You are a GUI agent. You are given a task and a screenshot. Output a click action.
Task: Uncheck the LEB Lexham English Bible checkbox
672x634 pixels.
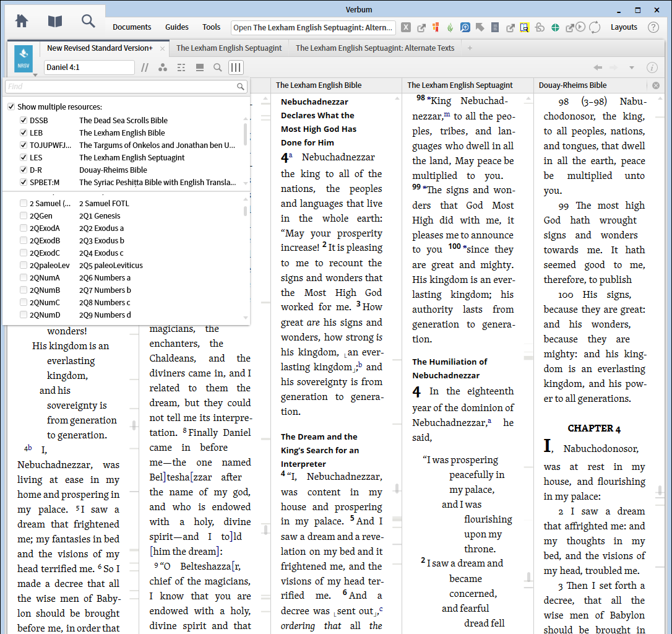pyautogui.click(x=24, y=132)
